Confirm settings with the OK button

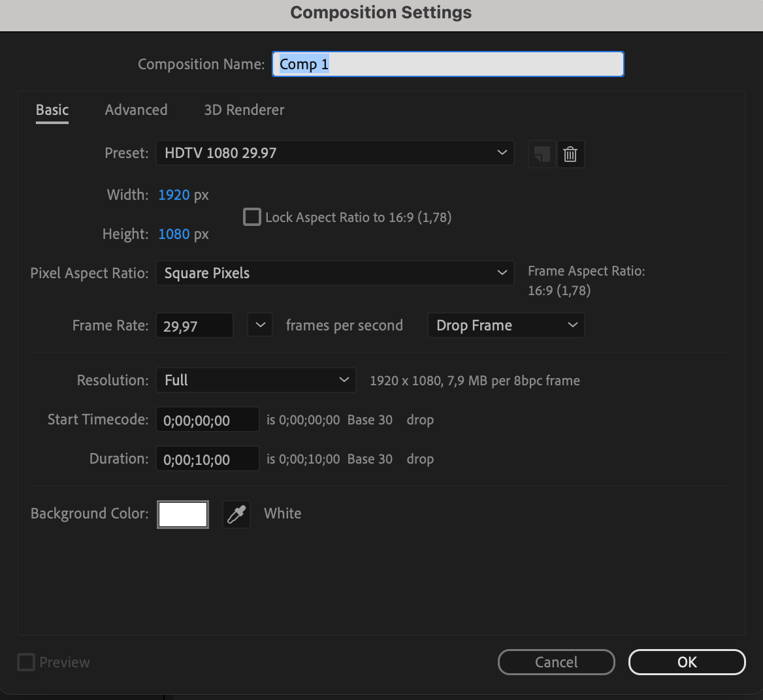[687, 662]
